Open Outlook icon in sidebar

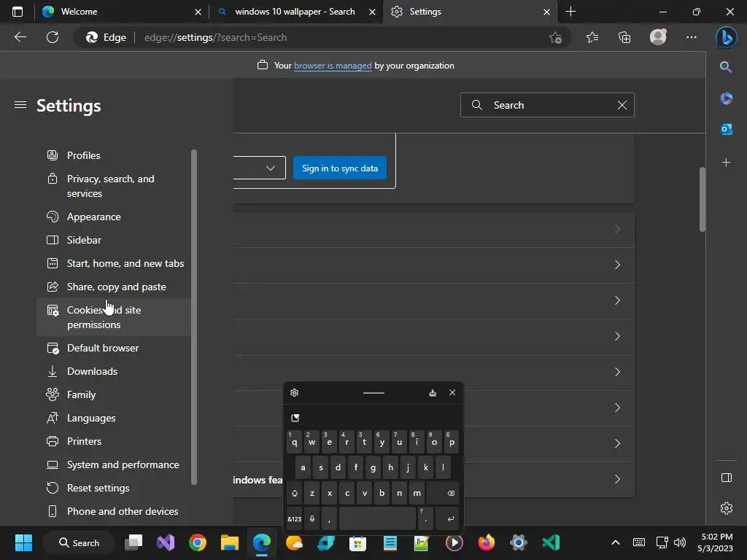pos(726,129)
